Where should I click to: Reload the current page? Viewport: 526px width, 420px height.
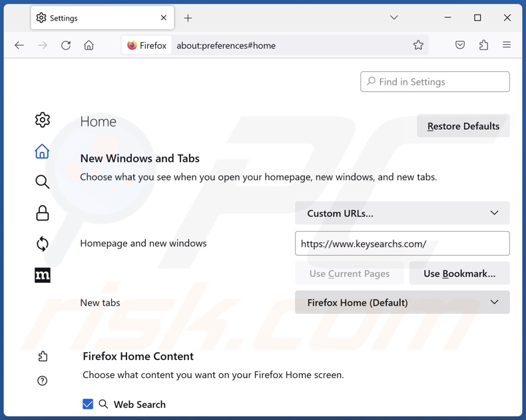click(66, 45)
